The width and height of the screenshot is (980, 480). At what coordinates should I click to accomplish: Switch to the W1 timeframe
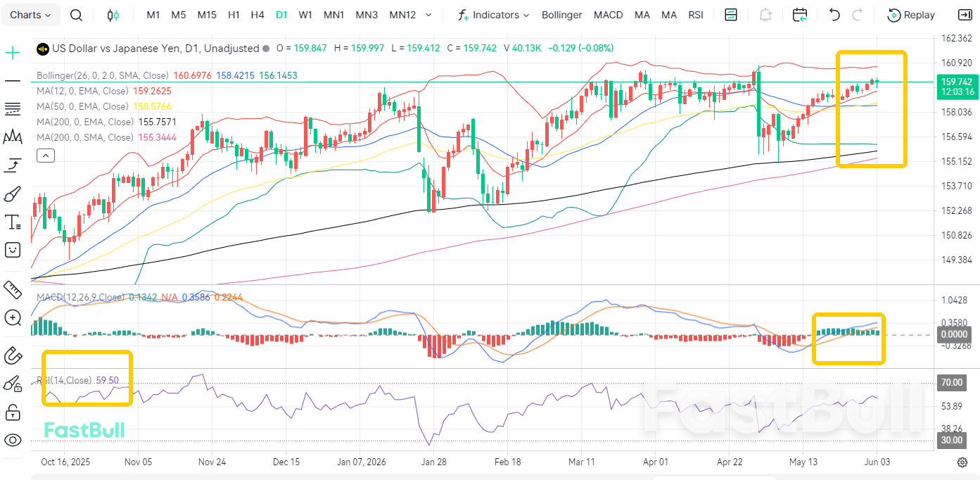coord(305,15)
